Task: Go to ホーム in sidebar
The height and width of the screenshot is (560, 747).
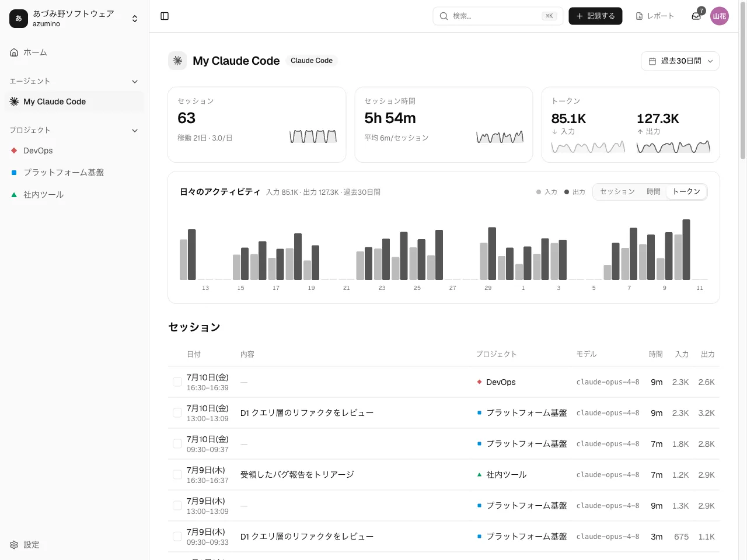Action: coord(75,52)
